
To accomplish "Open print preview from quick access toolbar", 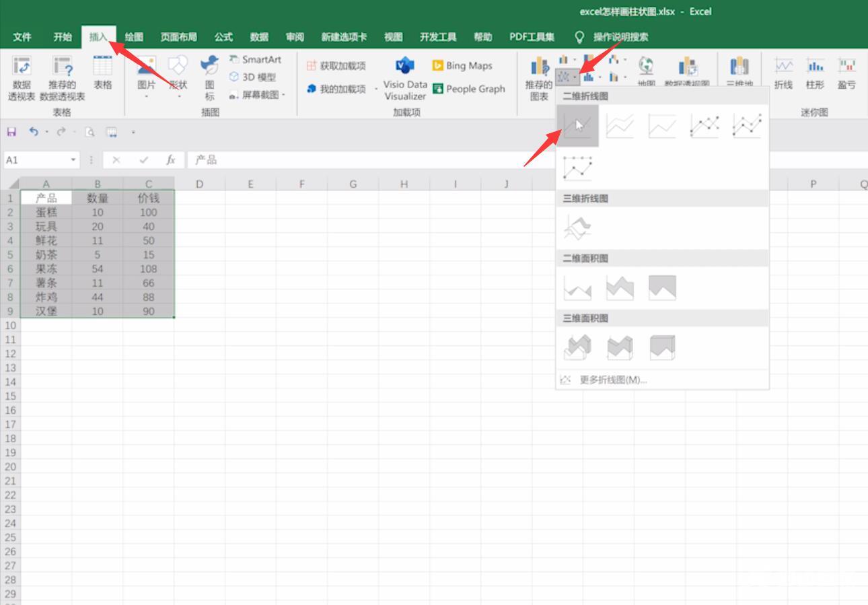I will pos(89,132).
